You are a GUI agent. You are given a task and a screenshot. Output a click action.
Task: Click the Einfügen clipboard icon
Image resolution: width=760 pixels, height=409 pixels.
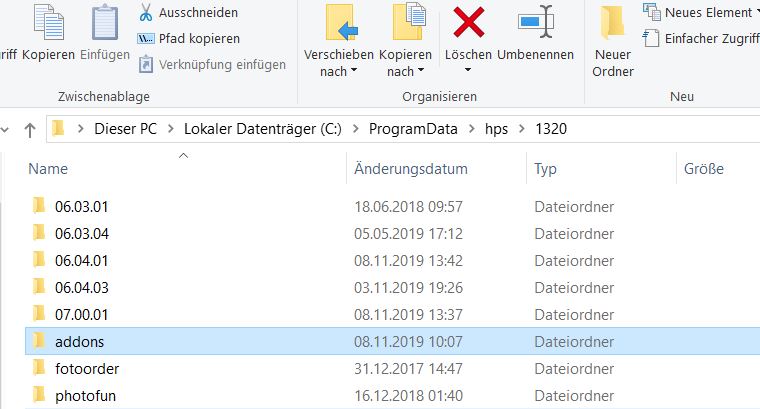(x=104, y=22)
